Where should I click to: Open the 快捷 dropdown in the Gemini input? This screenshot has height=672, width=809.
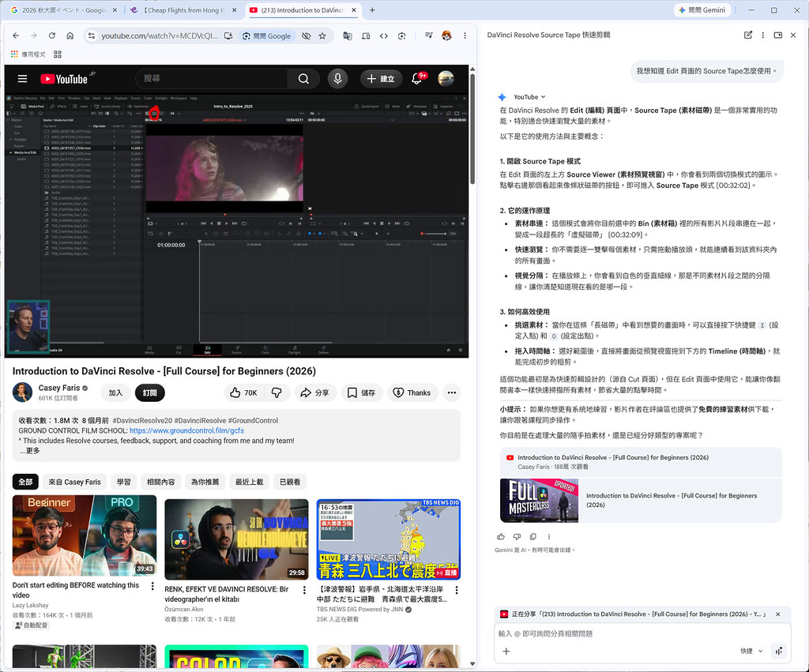751,650
